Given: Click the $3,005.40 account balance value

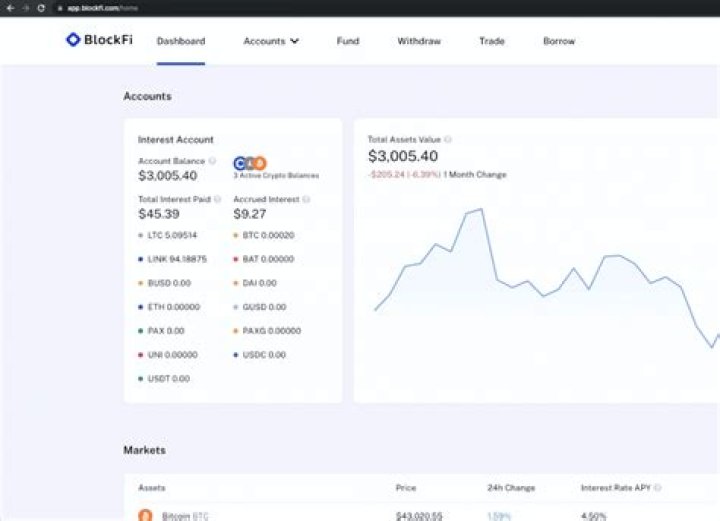Looking at the screenshot, I should click(x=168, y=175).
